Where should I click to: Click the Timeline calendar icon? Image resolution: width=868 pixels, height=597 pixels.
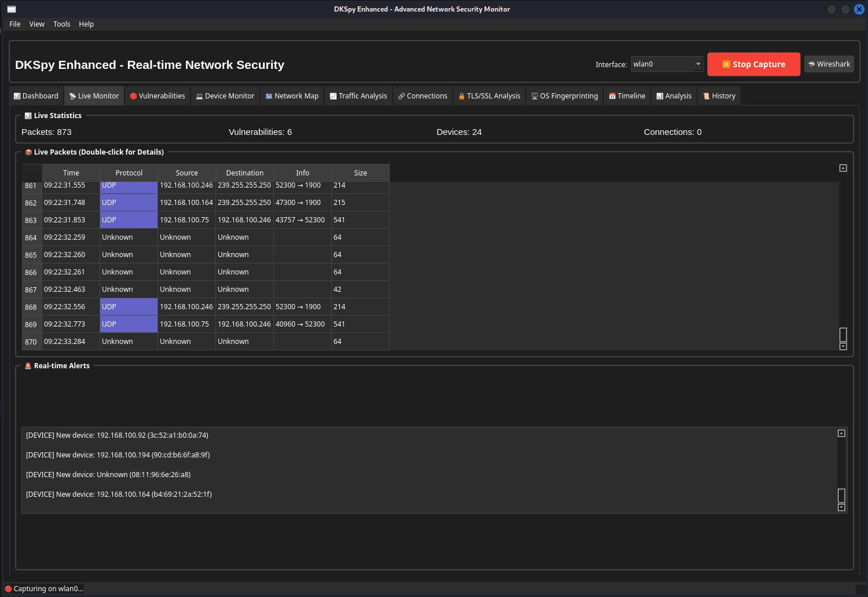tap(612, 96)
